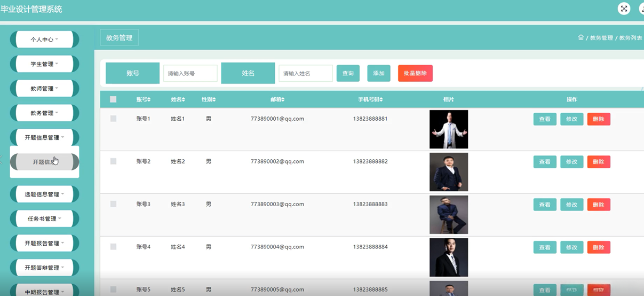Screen dimensions: 644x297
Task: Expand the 开题答辩管理 sidebar menu
Action: pos(44,268)
